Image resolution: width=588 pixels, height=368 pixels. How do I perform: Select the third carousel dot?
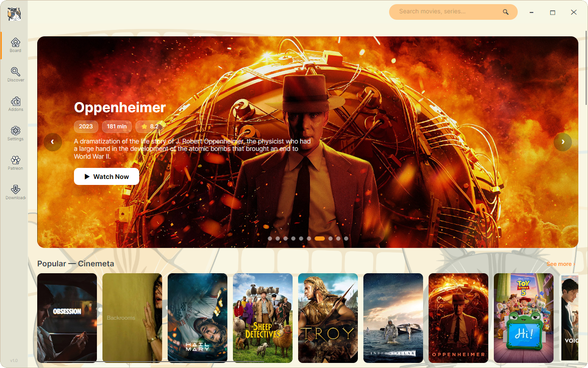[x=285, y=239]
